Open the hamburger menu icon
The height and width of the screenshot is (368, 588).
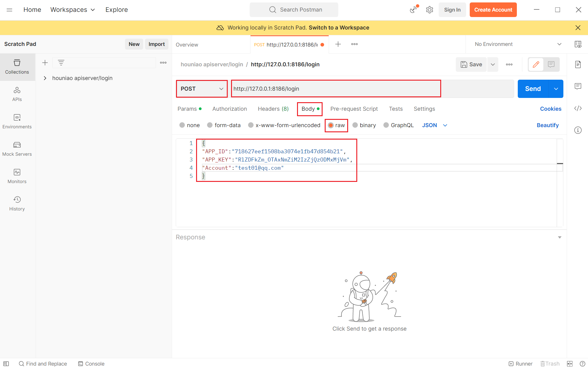(x=9, y=10)
